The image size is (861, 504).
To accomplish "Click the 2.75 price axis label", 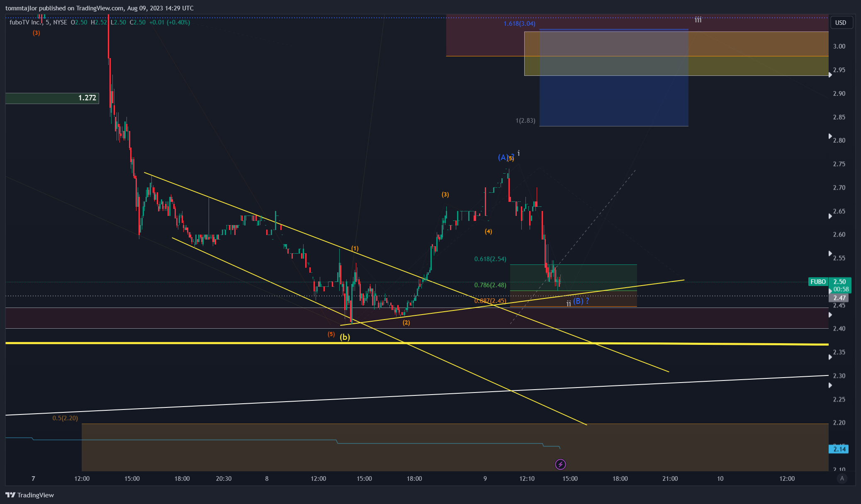I will [x=839, y=164].
